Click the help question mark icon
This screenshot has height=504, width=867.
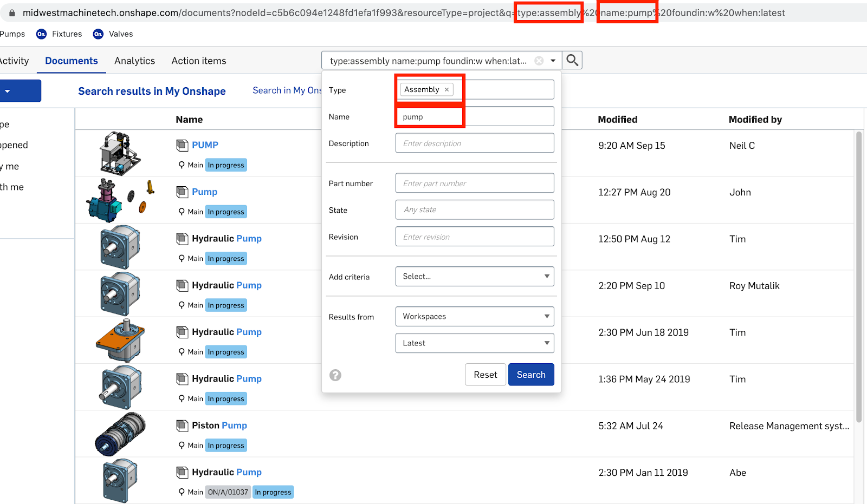(335, 375)
